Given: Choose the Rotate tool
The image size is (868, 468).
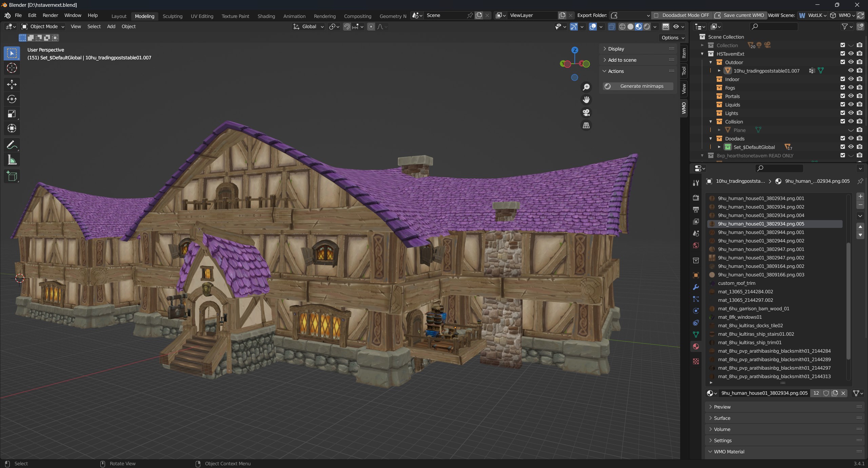Looking at the screenshot, I should [12, 99].
